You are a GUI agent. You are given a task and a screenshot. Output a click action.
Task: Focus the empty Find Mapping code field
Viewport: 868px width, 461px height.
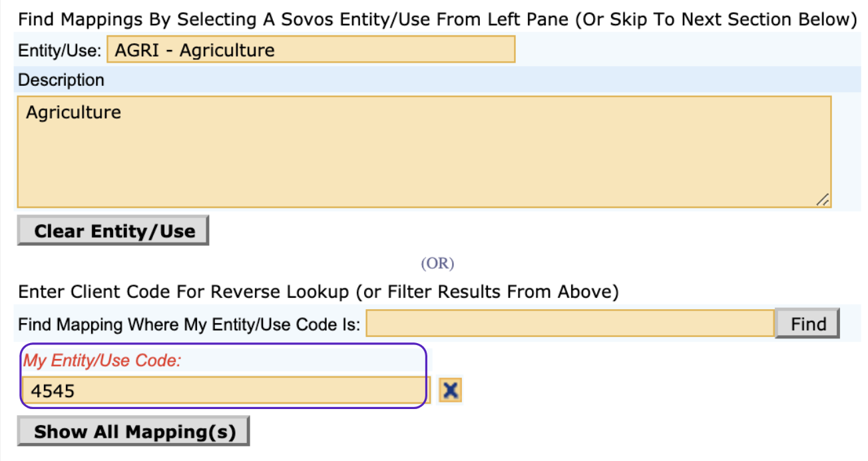click(570, 324)
